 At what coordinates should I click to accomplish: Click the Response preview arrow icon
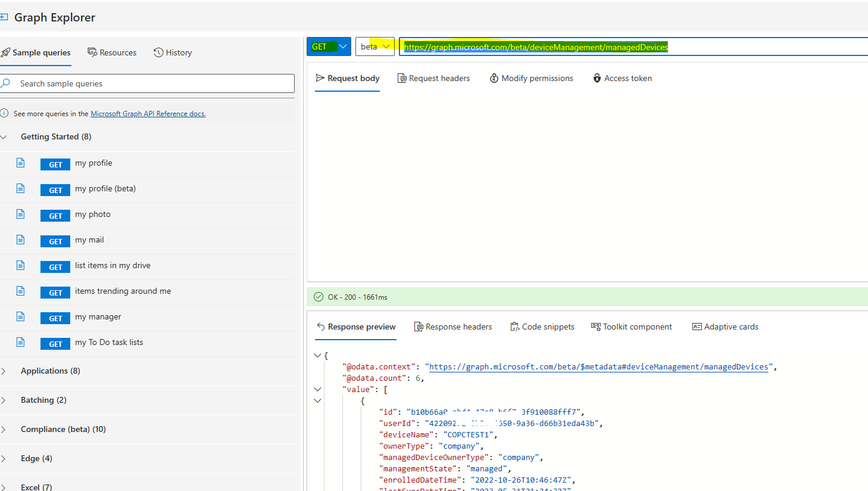click(x=321, y=327)
